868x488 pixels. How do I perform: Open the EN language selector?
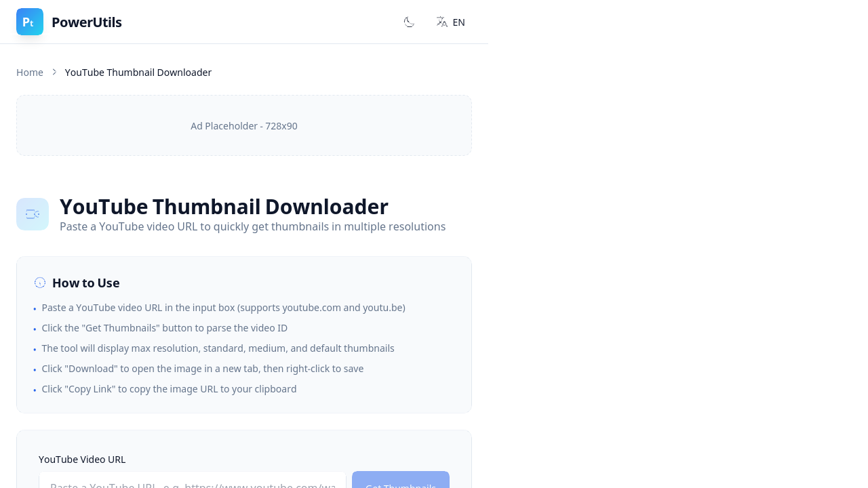(451, 22)
